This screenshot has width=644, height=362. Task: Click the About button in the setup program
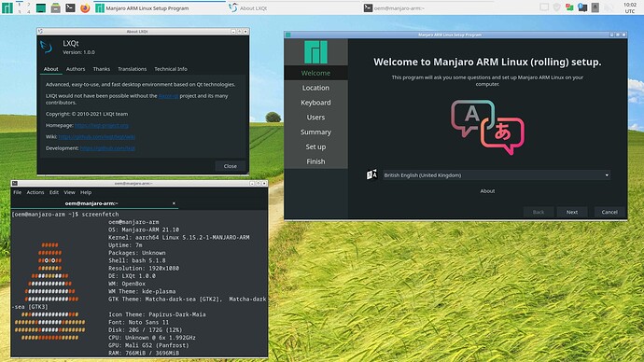click(x=487, y=191)
